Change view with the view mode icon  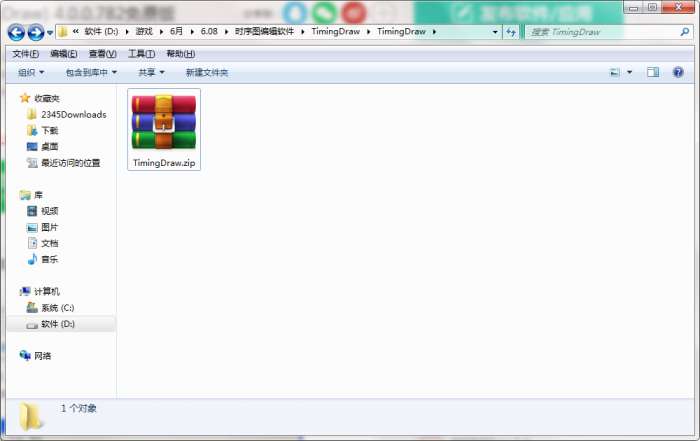(x=615, y=72)
